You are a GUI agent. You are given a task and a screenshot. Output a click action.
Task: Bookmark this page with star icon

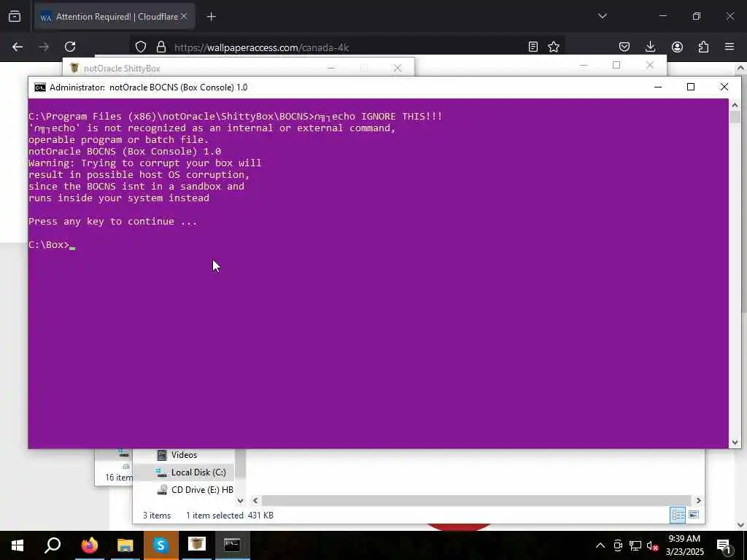click(x=554, y=47)
